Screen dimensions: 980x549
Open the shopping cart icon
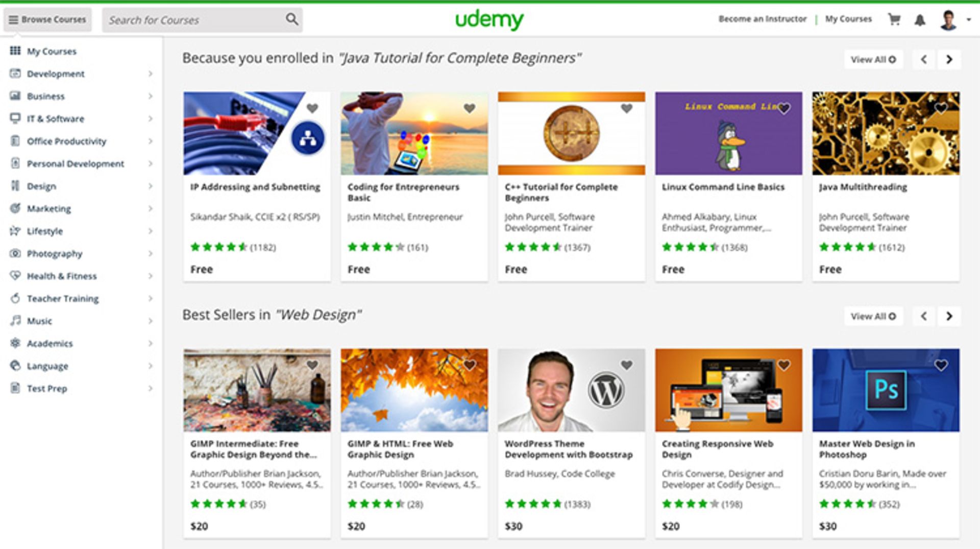(x=894, y=19)
